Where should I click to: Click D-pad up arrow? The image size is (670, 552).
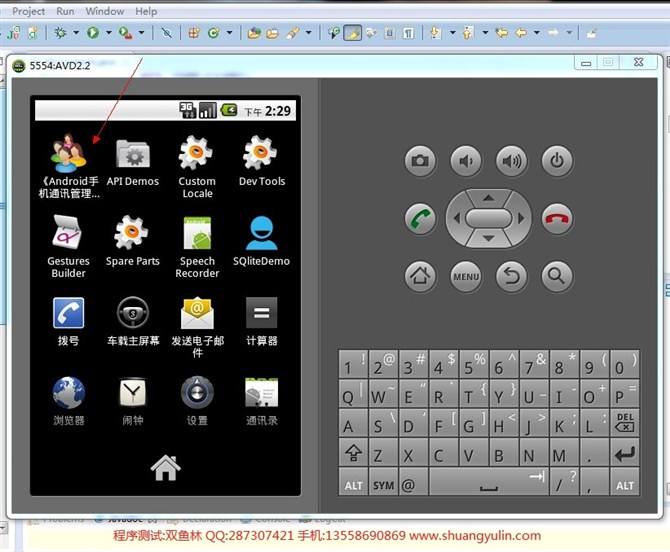pos(488,198)
